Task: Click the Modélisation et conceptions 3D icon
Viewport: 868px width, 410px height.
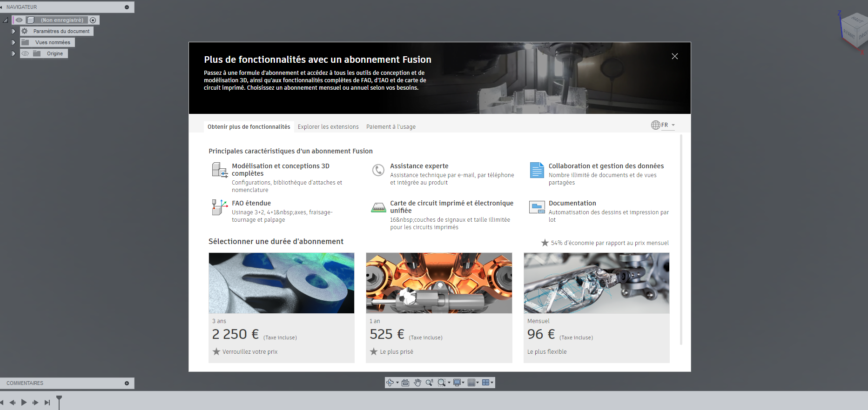Action: pos(220,170)
